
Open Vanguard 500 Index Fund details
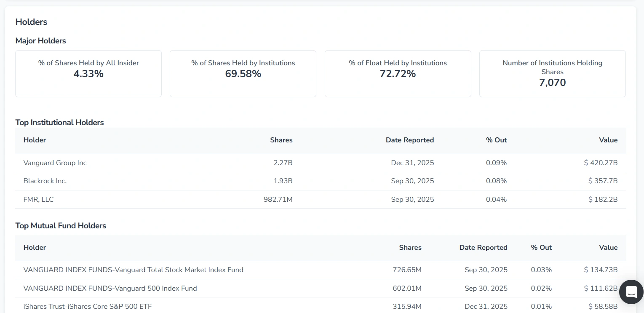(x=110, y=288)
